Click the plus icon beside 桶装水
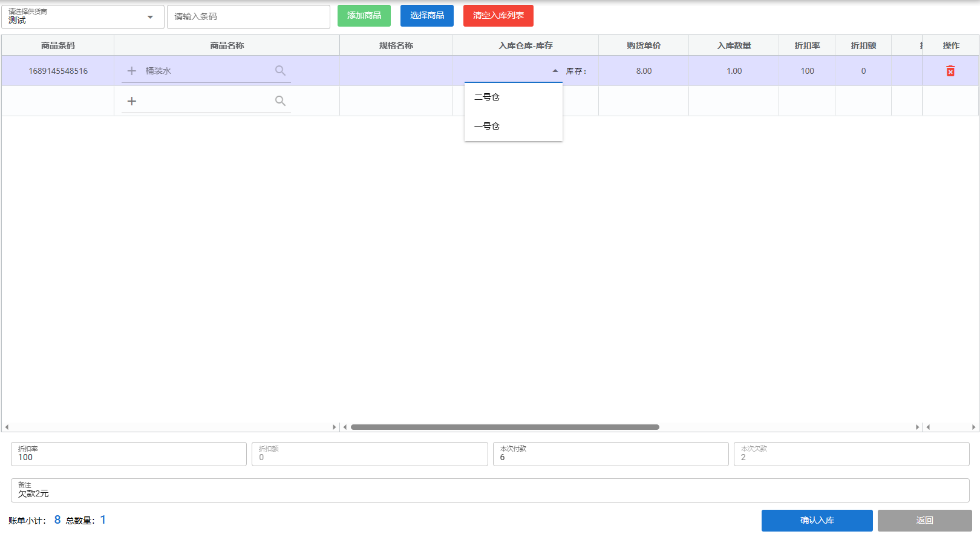The width and height of the screenshot is (980, 537). tap(131, 71)
